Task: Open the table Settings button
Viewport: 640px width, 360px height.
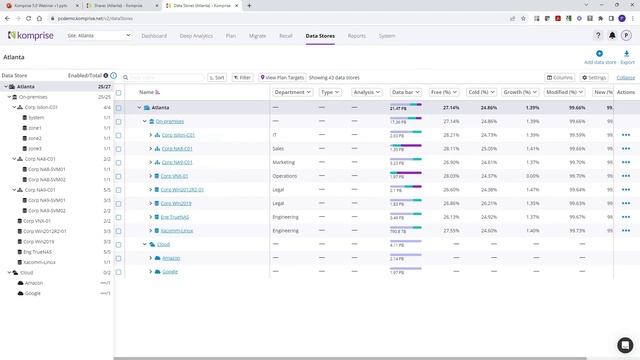Action: point(594,78)
